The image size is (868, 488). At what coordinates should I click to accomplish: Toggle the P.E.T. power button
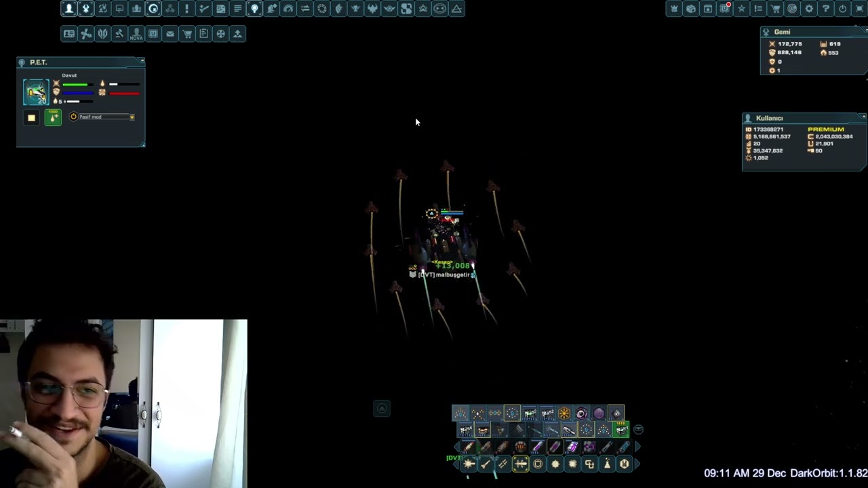tap(73, 117)
